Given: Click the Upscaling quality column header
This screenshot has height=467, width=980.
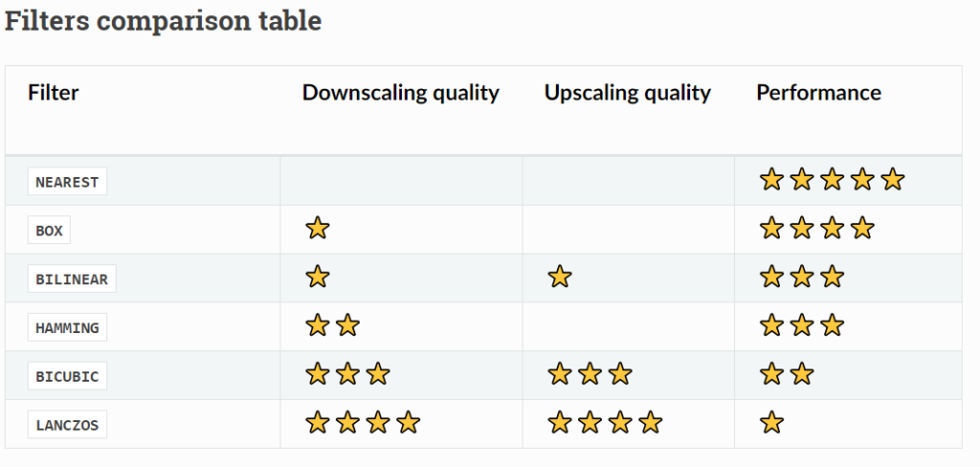Looking at the screenshot, I should [628, 93].
